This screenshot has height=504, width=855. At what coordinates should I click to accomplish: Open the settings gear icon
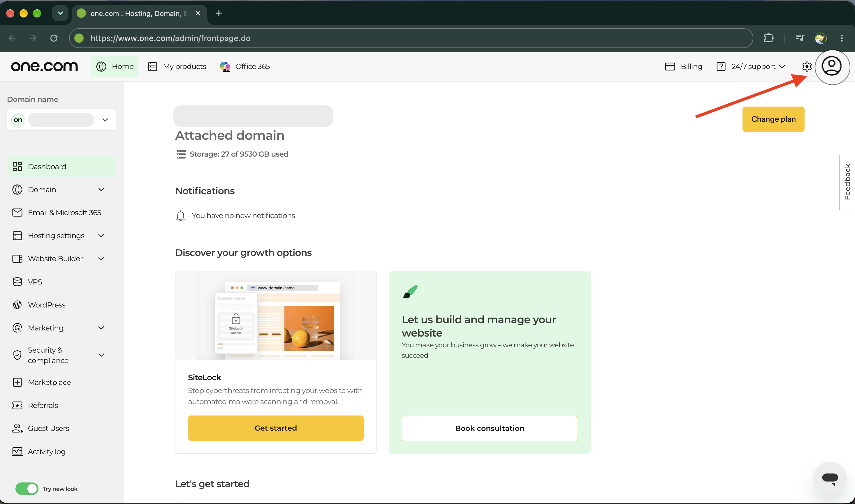pyautogui.click(x=807, y=67)
